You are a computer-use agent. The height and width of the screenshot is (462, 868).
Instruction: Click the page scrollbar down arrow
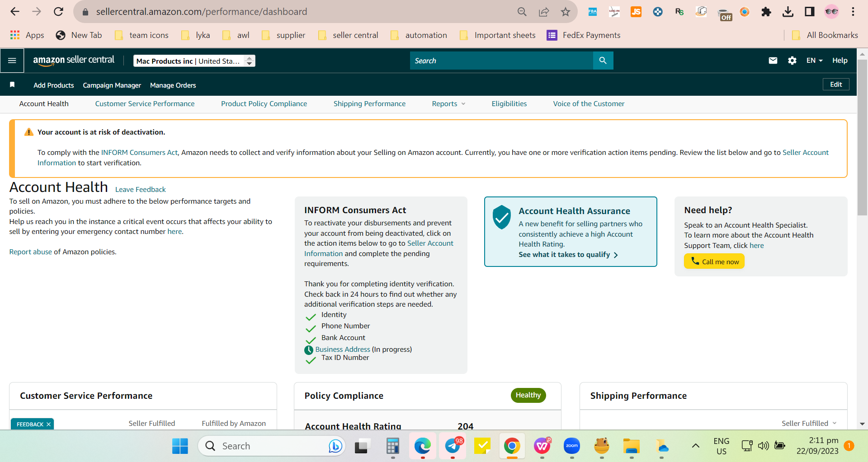(x=862, y=424)
